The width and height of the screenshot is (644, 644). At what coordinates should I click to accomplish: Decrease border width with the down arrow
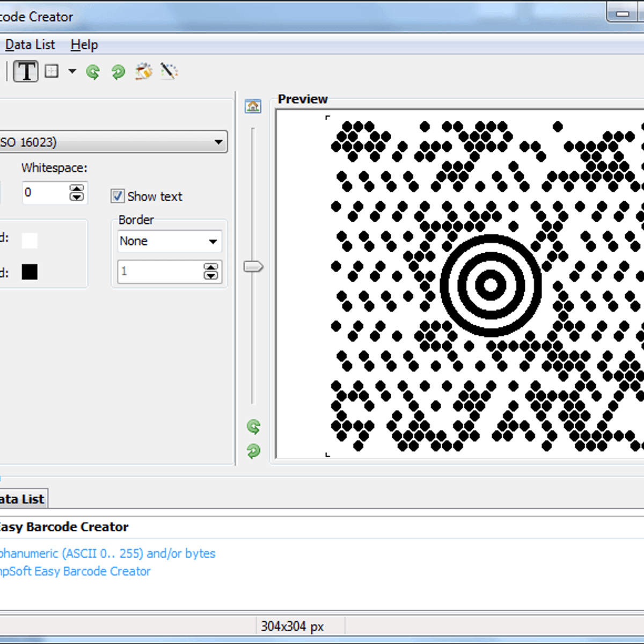pyautogui.click(x=211, y=276)
